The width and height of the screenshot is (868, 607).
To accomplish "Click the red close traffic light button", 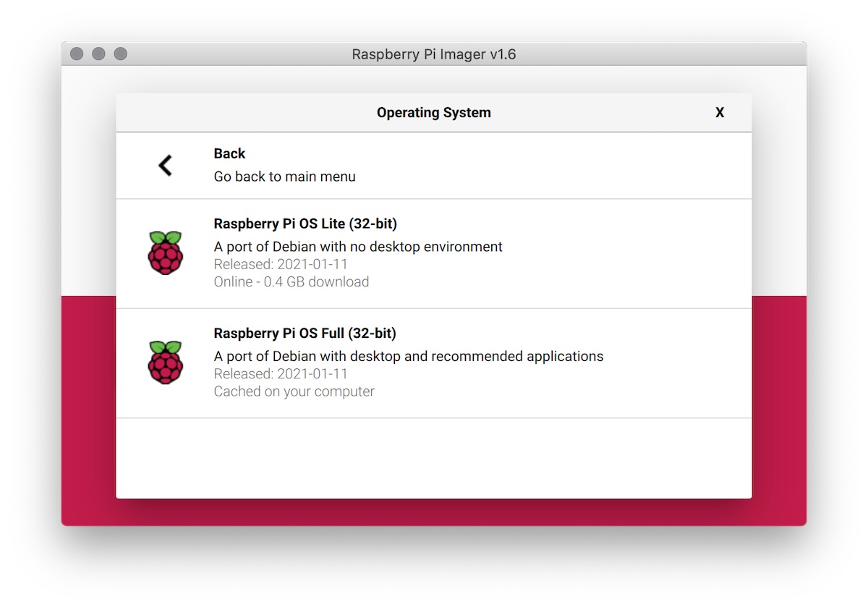I will tap(75, 53).
